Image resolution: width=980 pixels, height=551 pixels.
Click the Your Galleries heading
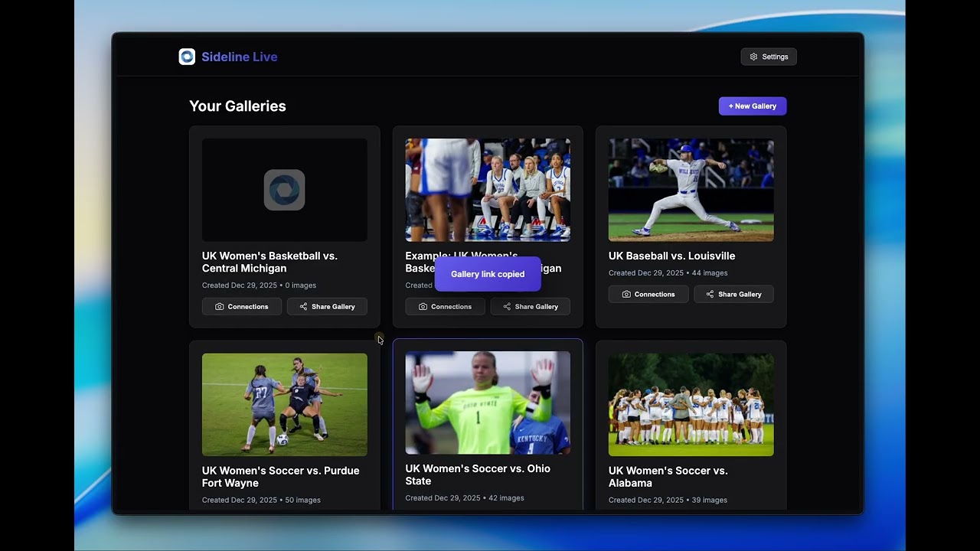pyautogui.click(x=237, y=106)
